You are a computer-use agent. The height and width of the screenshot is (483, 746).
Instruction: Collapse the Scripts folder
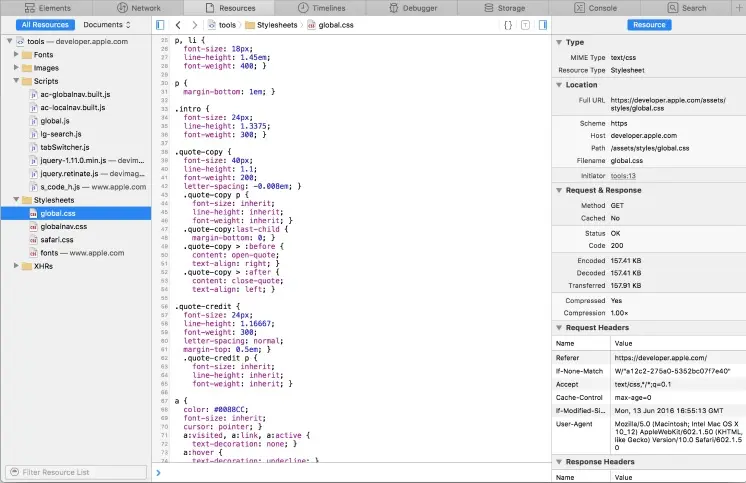click(16, 81)
